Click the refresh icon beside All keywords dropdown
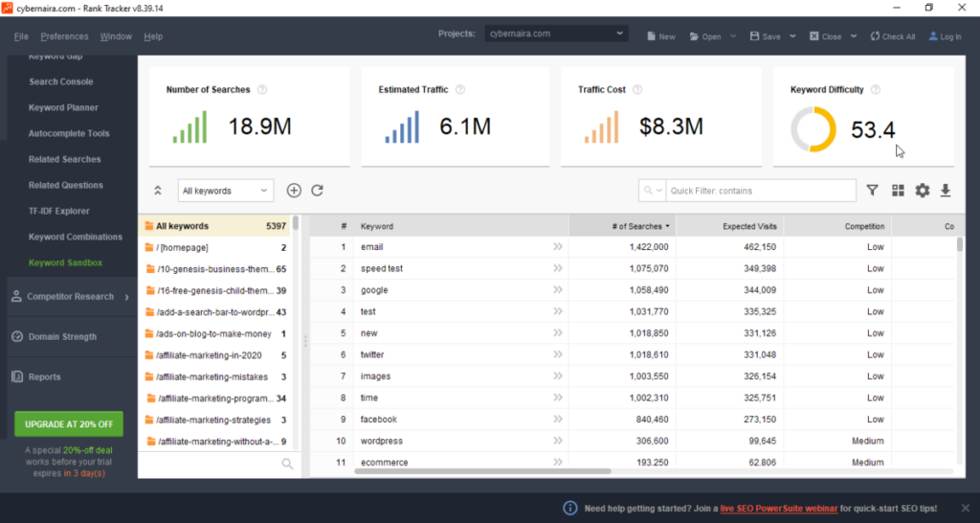980x523 pixels. (318, 191)
